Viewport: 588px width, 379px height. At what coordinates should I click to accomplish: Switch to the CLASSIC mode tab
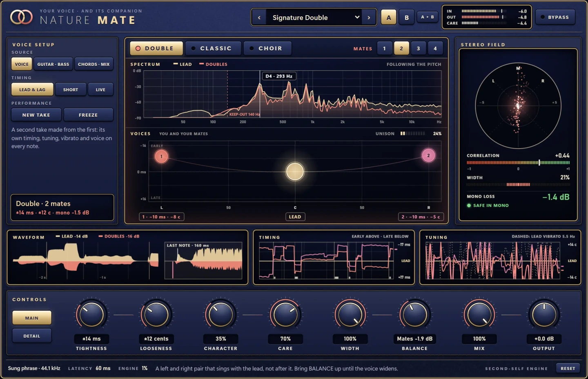click(213, 48)
